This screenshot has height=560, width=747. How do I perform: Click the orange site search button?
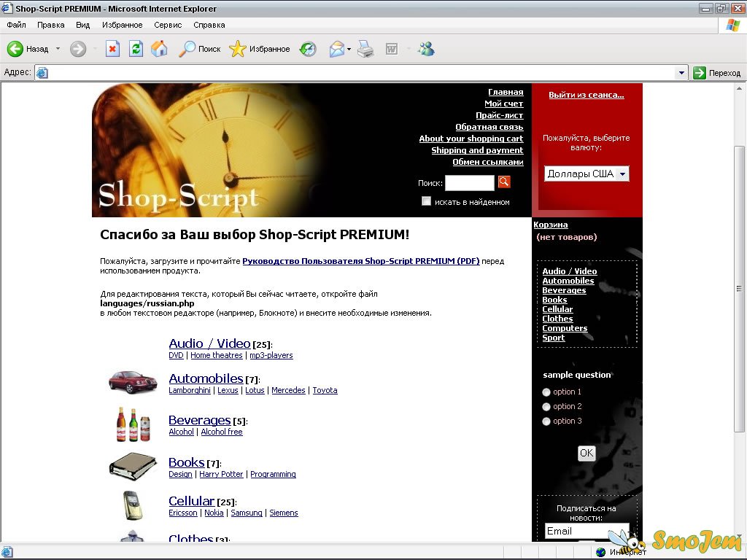click(504, 182)
